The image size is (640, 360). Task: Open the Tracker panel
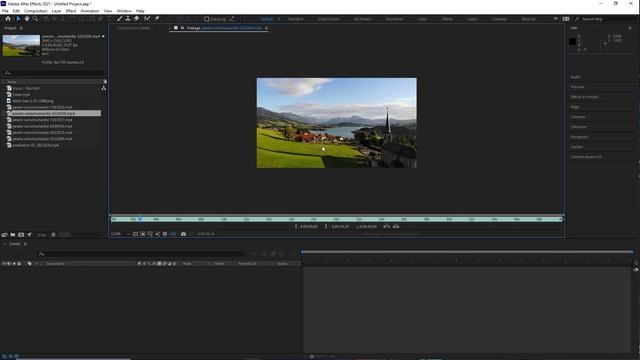577,147
